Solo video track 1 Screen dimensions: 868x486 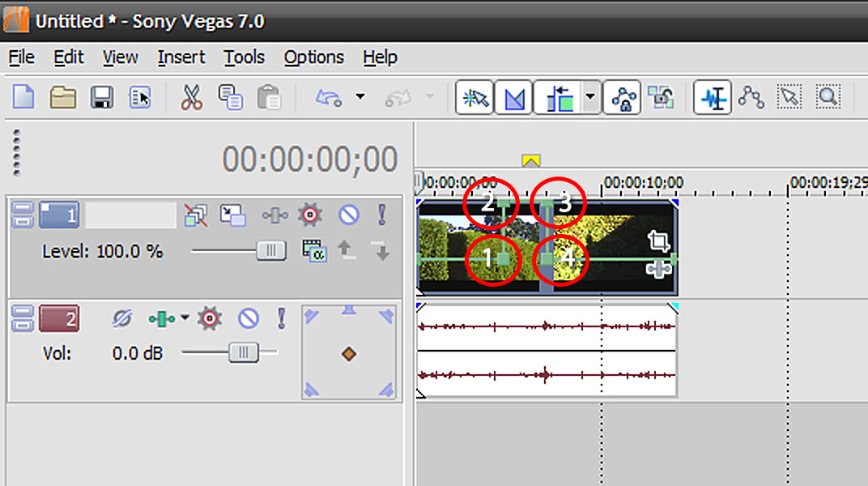click(x=382, y=215)
